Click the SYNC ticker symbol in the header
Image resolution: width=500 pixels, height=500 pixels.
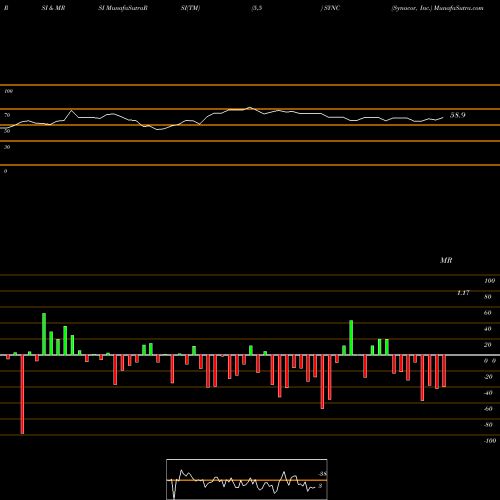(331, 8)
